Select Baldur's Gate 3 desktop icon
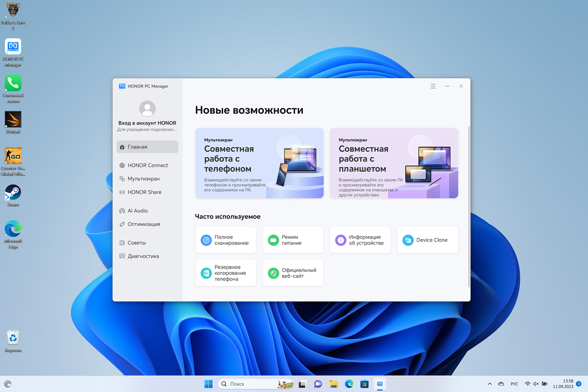588x392 pixels. (13, 16)
